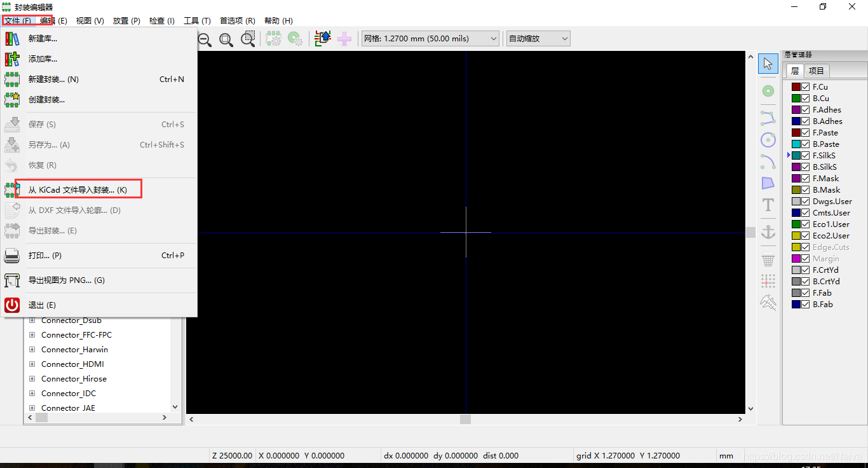Switch to the 层 tab
The width and height of the screenshot is (868, 468).
click(794, 71)
